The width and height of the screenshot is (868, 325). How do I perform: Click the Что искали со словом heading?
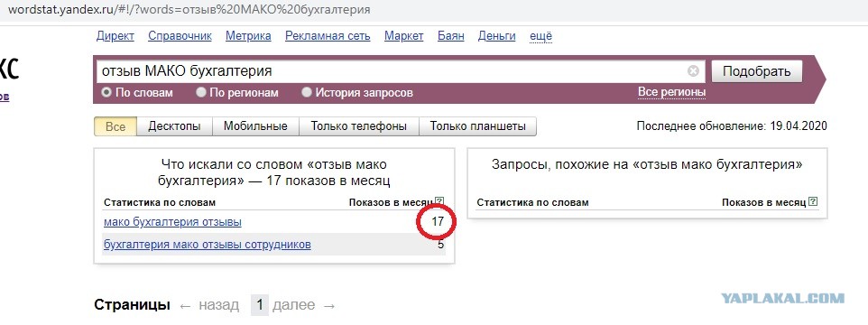(x=274, y=172)
